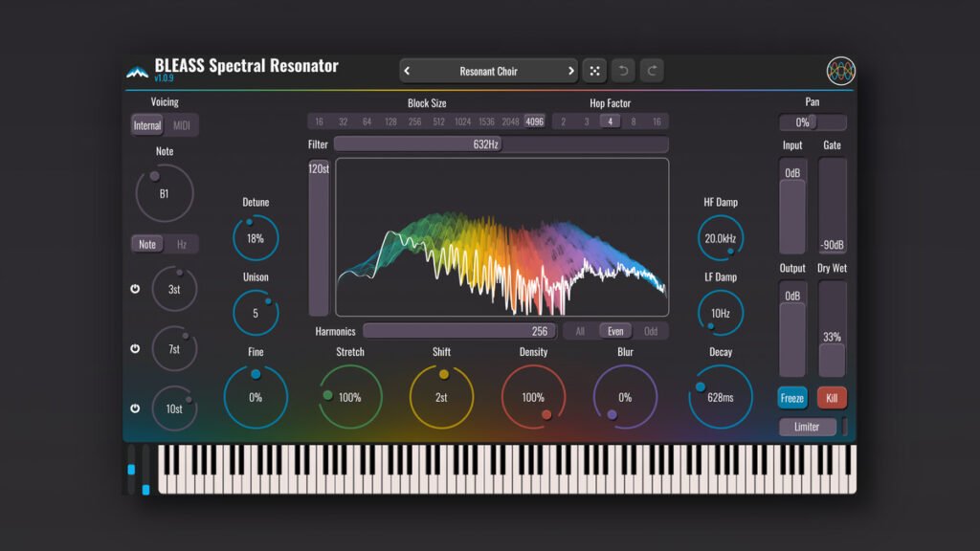Click the Note knob showing B1
Viewport: 980px width, 551px height.
click(x=165, y=193)
